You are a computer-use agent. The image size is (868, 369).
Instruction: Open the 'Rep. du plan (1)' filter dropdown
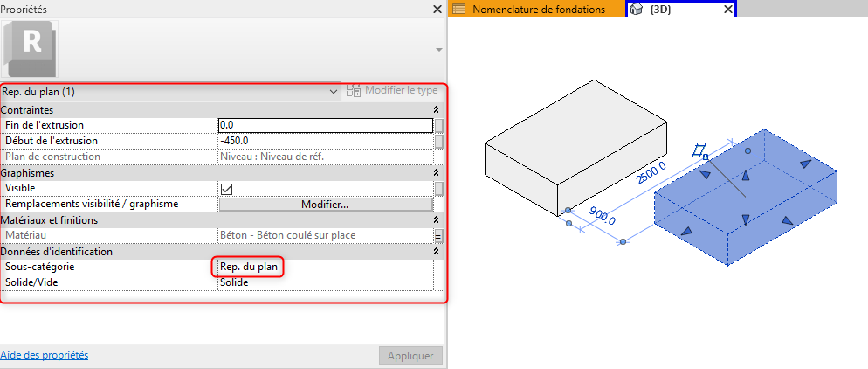(x=170, y=91)
